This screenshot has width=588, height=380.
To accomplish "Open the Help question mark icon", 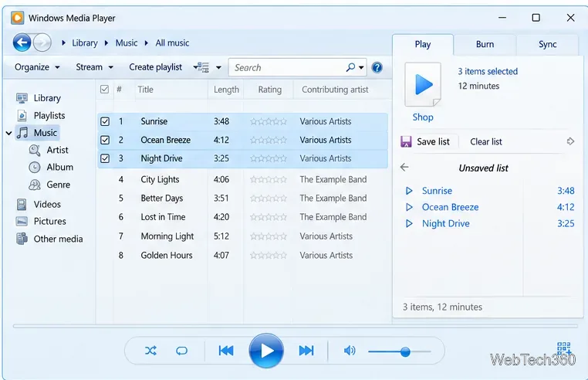I will [x=377, y=68].
